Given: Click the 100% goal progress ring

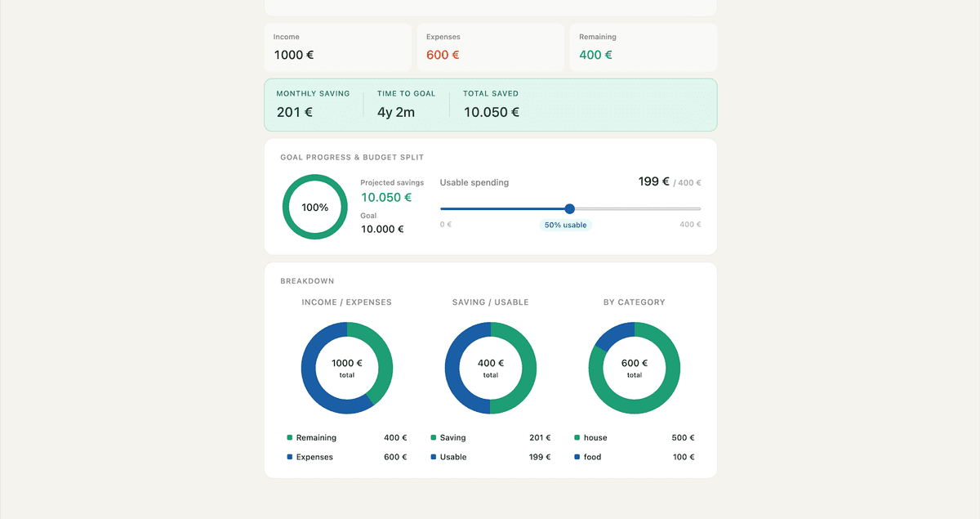Looking at the screenshot, I should (315, 207).
